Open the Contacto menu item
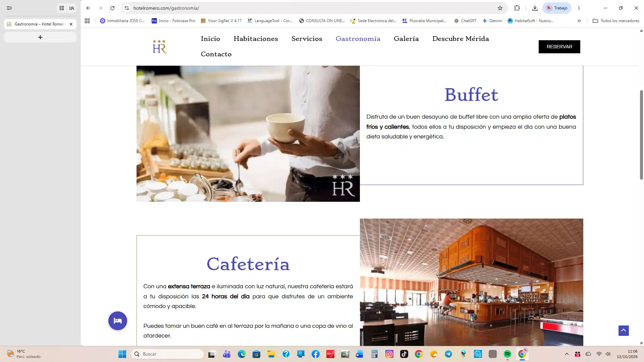This screenshot has height=362, width=644. pos(216,54)
